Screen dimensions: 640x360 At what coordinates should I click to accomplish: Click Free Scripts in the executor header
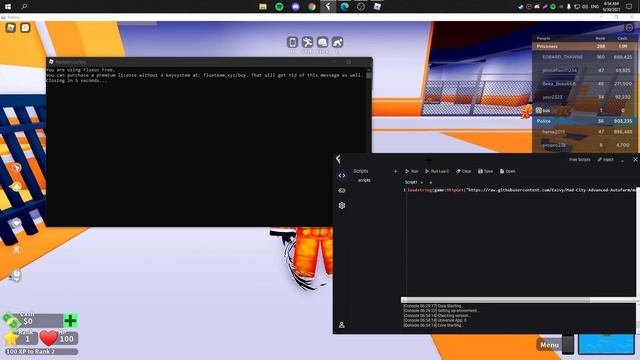pyautogui.click(x=580, y=160)
